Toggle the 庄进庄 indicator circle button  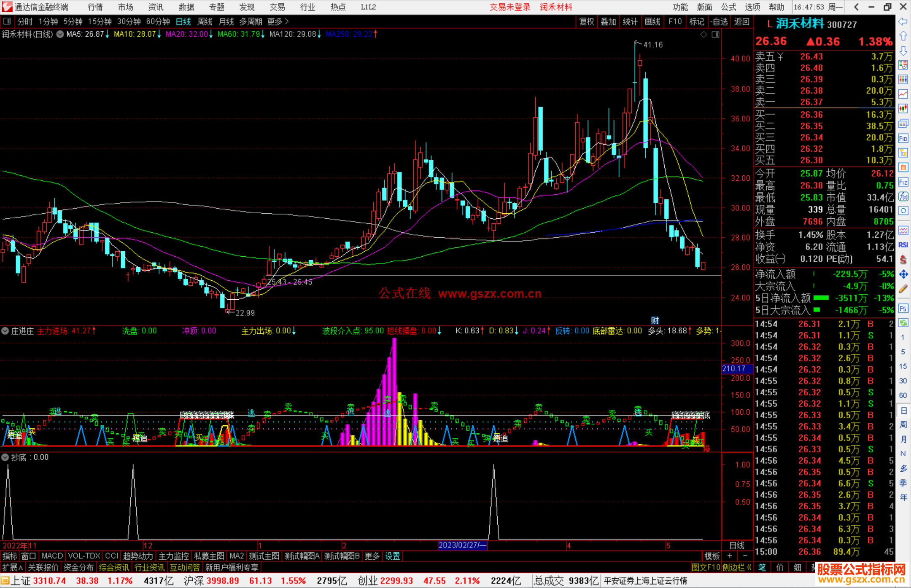click(x=5, y=331)
